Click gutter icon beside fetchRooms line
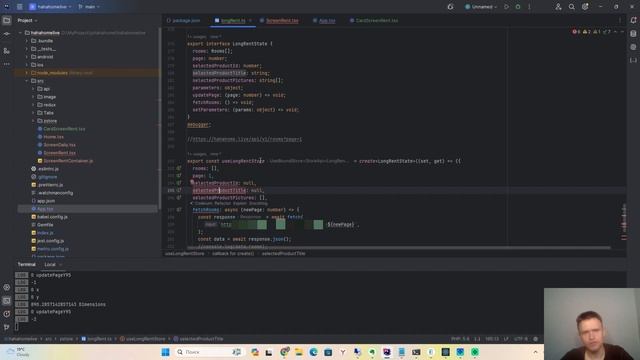Image resolution: width=640 pixels, height=360 pixels. click(x=179, y=209)
